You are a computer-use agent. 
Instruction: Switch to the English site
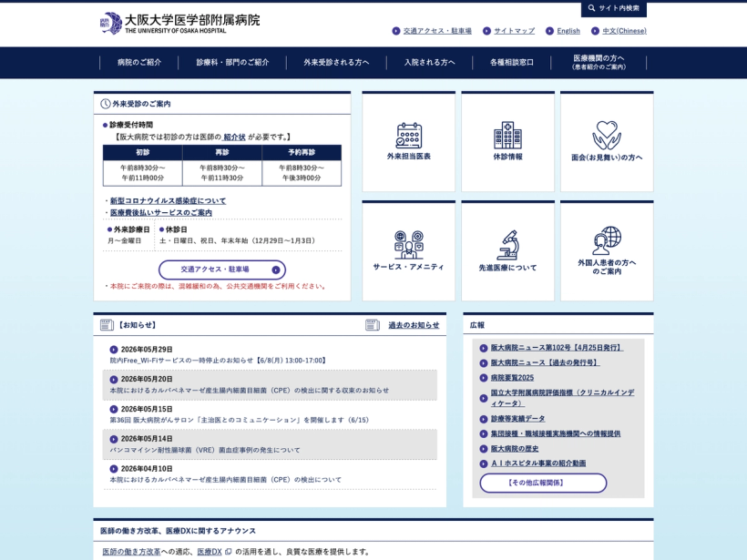(568, 31)
